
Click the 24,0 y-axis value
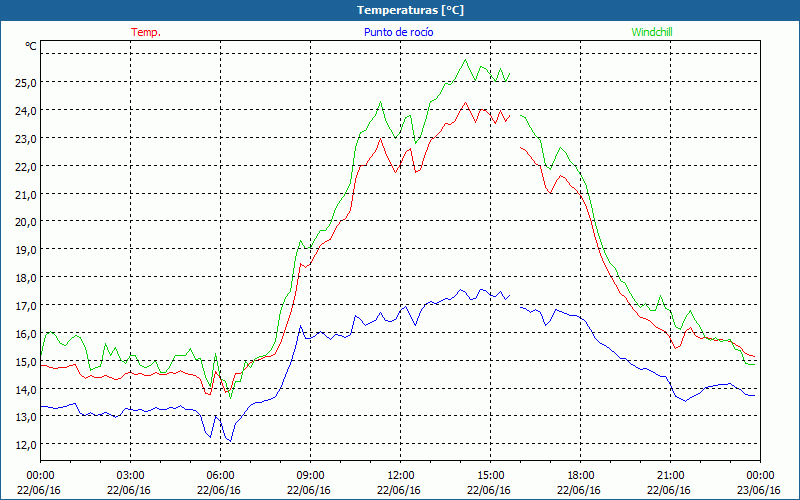[26, 110]
